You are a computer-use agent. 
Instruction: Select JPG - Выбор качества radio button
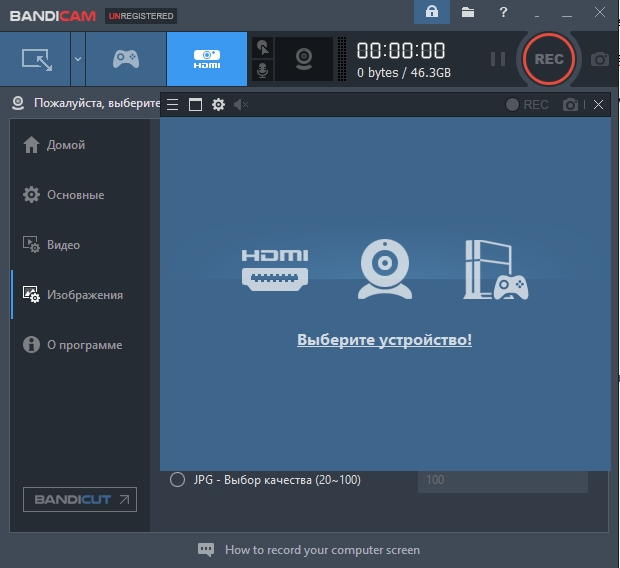tap(177, 479)
